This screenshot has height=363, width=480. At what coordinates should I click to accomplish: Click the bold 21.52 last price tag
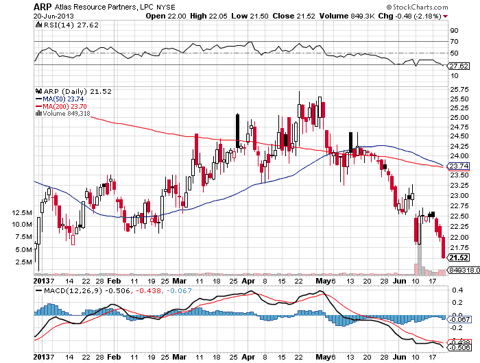click(459, 257)
